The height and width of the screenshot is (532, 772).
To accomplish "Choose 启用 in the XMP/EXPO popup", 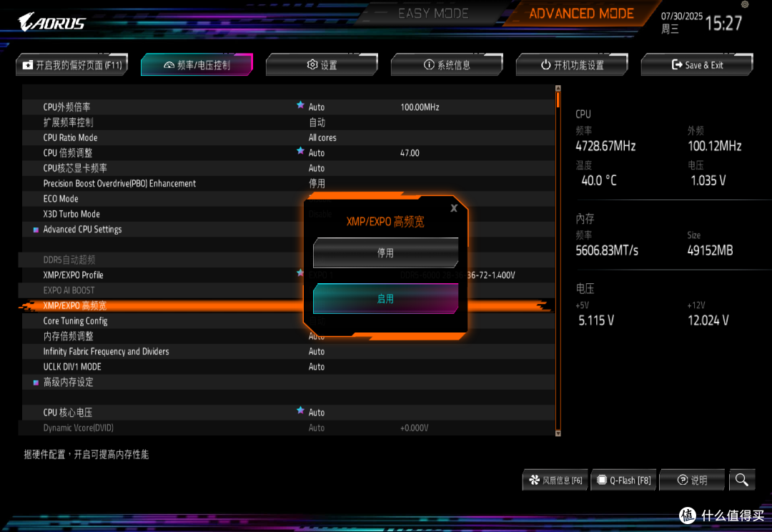I will 385,298.
